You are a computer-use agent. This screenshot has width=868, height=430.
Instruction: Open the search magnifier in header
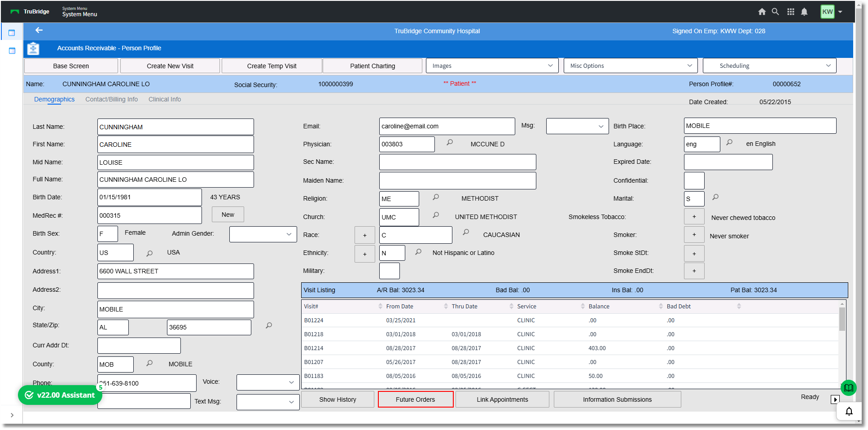[x=775, y=12]
